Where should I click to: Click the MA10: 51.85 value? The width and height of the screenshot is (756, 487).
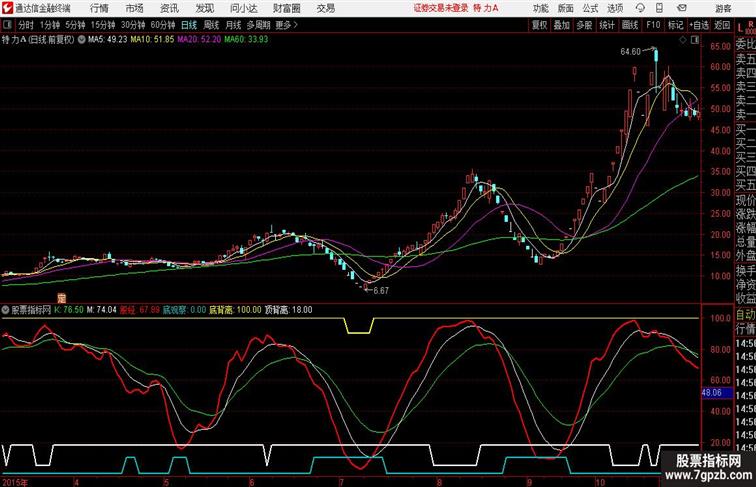click(x=152, y=40)
